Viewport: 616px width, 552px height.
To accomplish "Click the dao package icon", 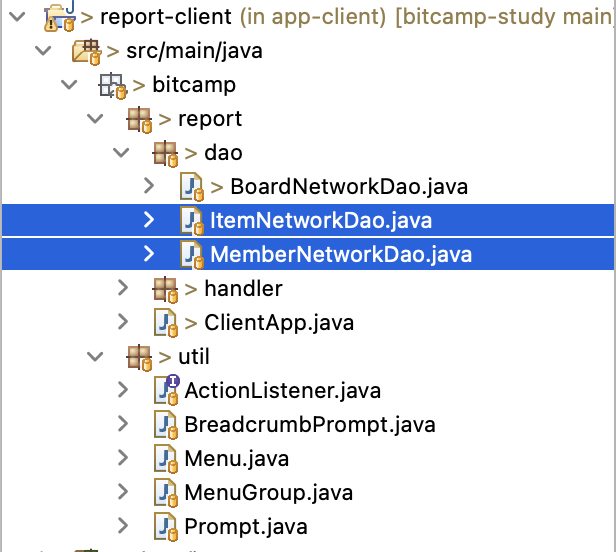I will (165, 154).
